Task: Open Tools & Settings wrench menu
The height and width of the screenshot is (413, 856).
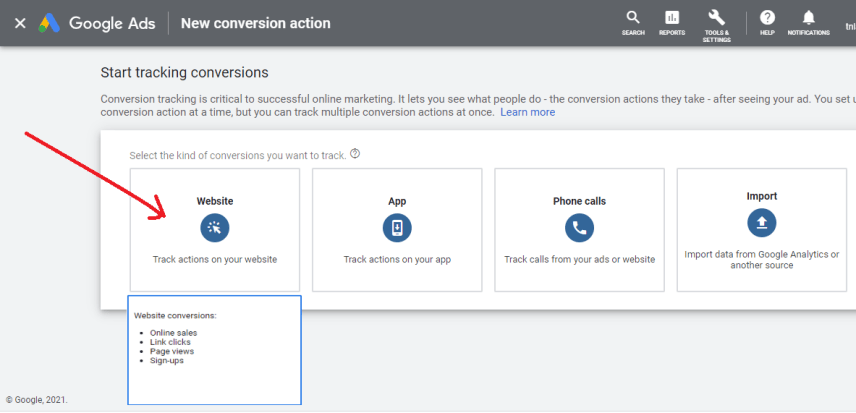Action: [x=716, y=22]
